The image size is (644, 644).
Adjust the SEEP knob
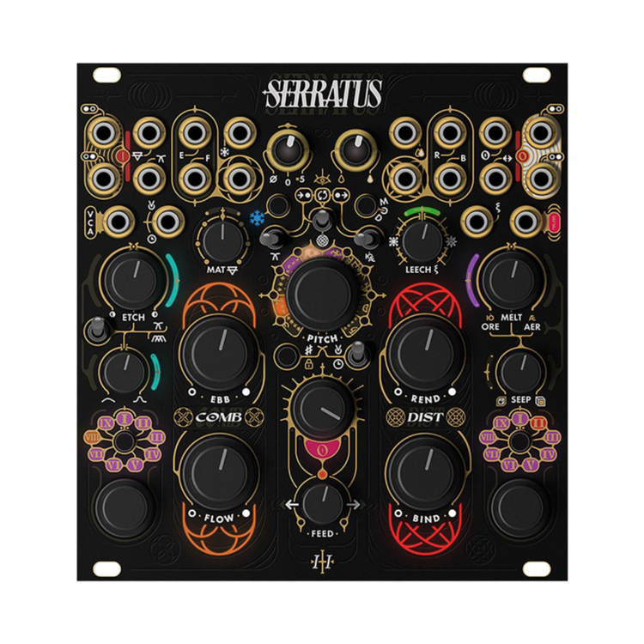[520, 372]
